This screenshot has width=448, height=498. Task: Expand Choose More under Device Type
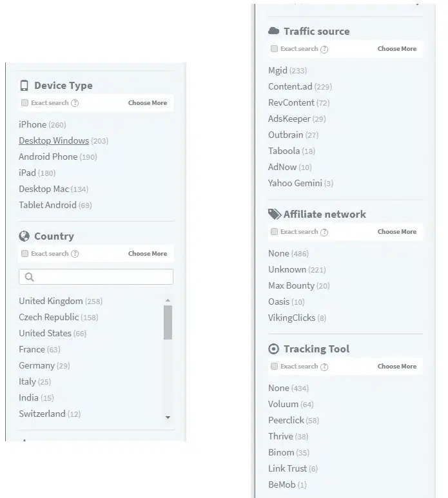coord(147,103)
